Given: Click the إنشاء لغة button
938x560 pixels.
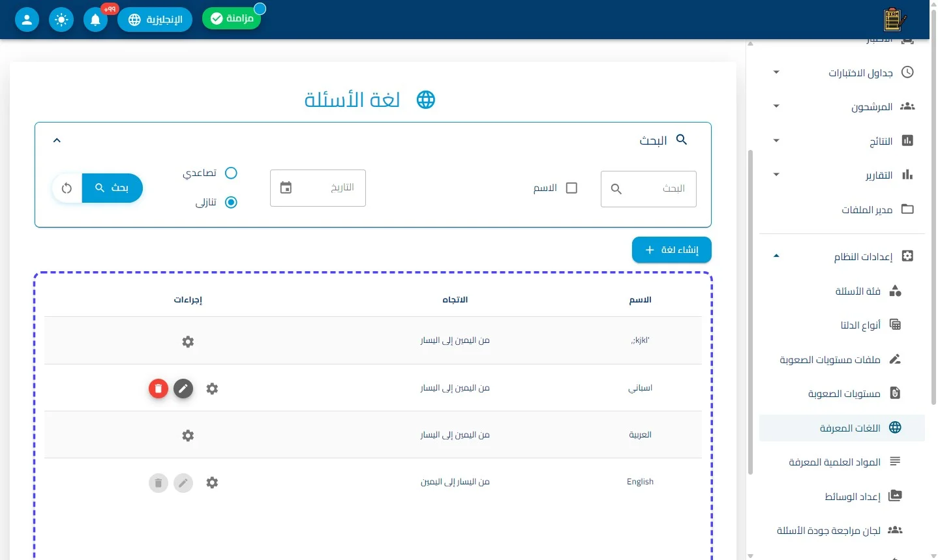Looking at the screenshot, I should 671,250.
